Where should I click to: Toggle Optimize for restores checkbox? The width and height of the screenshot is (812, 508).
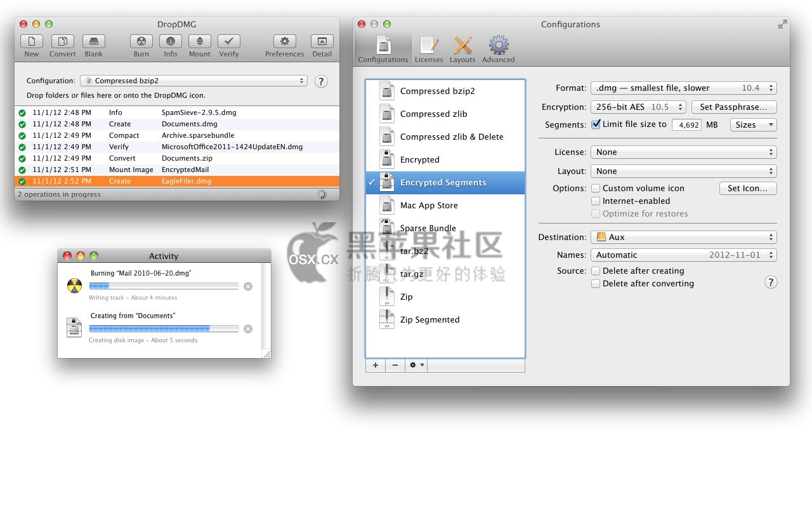[596, 214]
